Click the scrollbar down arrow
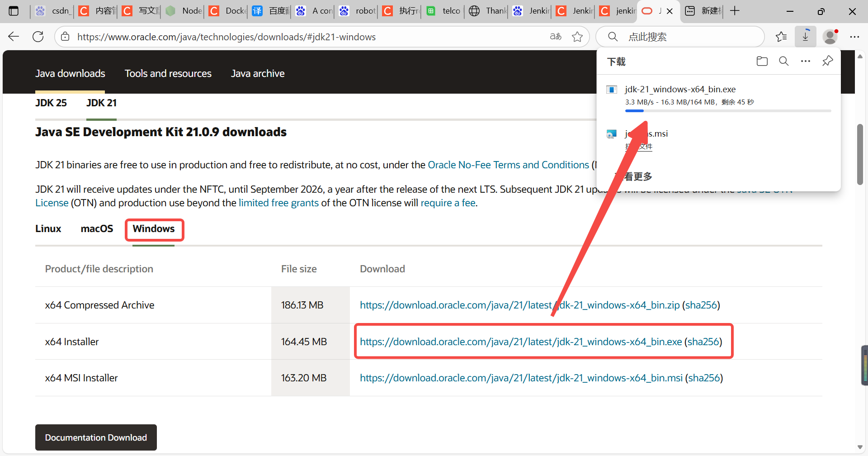This screenshot has height=456, width=868. (860, 447)
